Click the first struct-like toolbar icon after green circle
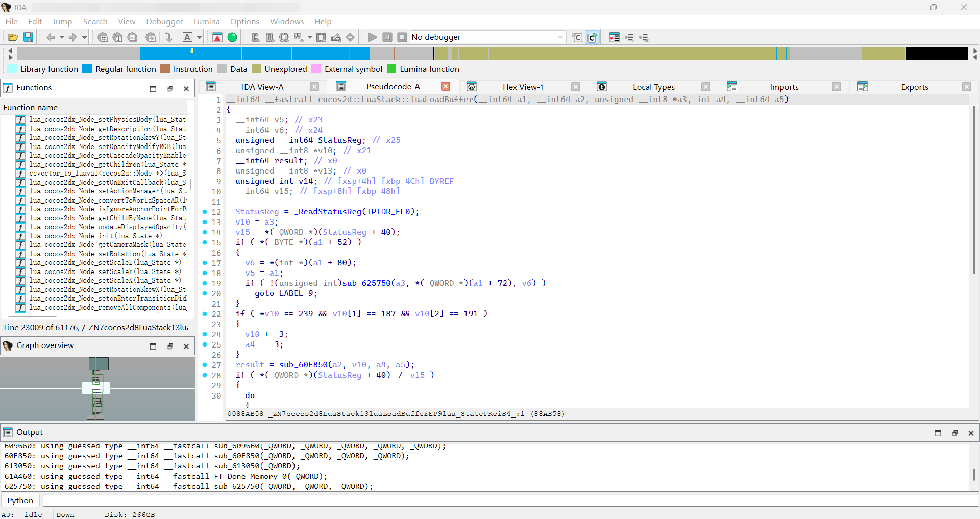980x519 pixels. 255,37
